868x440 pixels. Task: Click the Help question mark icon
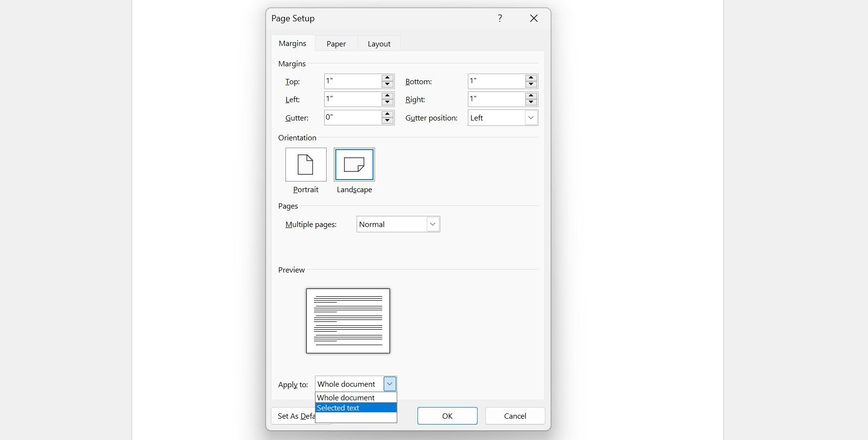pyautogui.click(x=500, y=18)
